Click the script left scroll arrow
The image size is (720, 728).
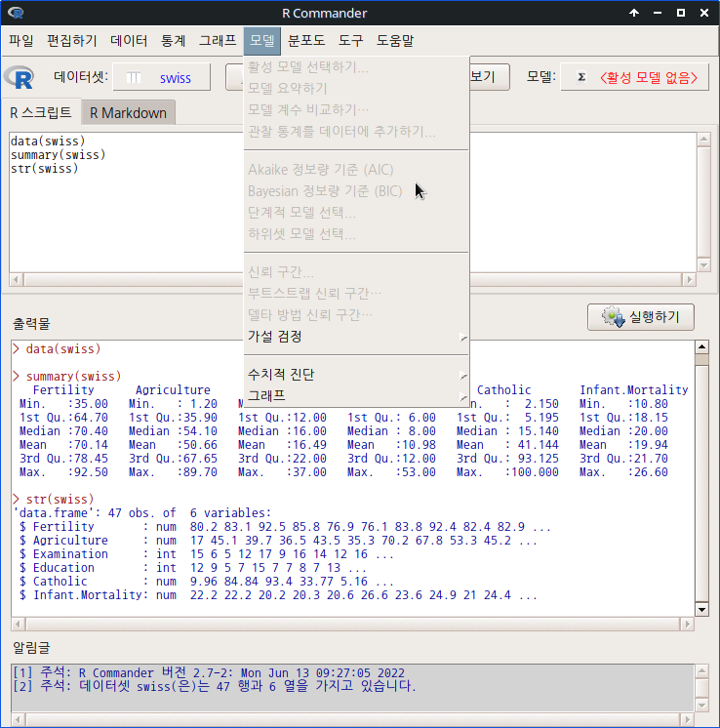pyautogui.click(x=17, y=279)
